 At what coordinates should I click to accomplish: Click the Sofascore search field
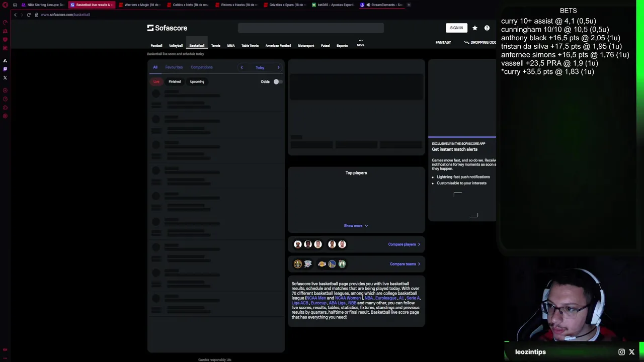pos(311,28)
